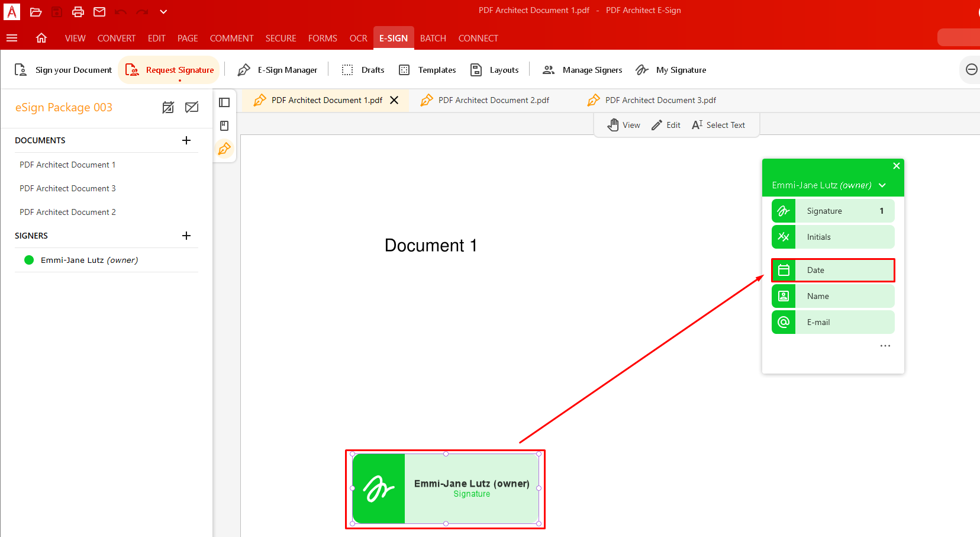Open the quick access dropdown chevron
Screen dimensions: 980x537
[x=163, y=12]
